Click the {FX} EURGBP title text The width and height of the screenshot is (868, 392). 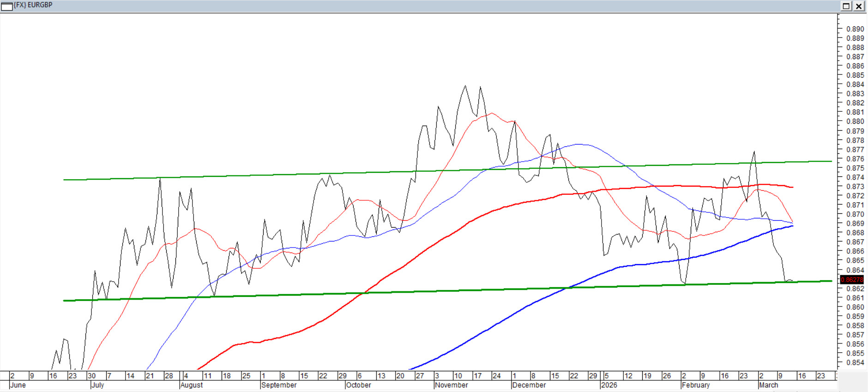pos(33,5)
